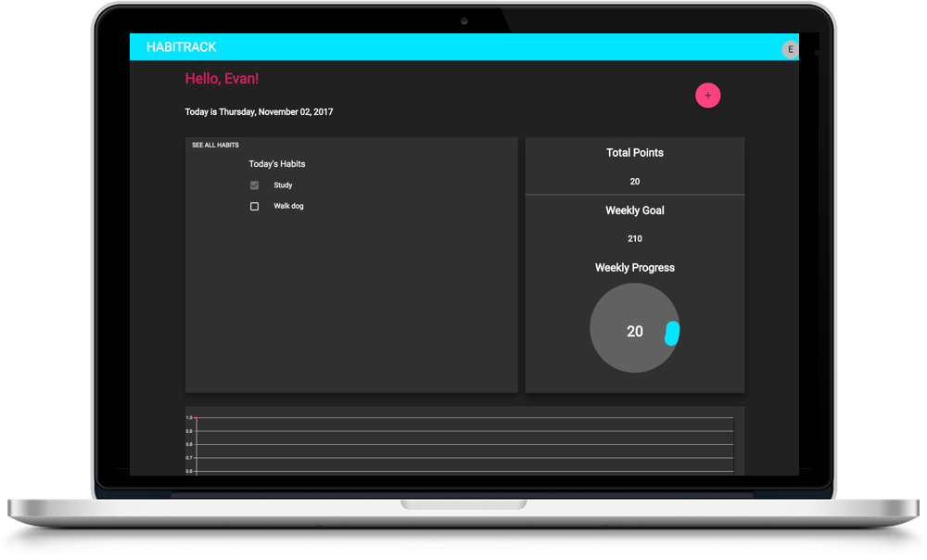Click the cyan progress arc marker
The image size is (927, 560).
(672, 334)
